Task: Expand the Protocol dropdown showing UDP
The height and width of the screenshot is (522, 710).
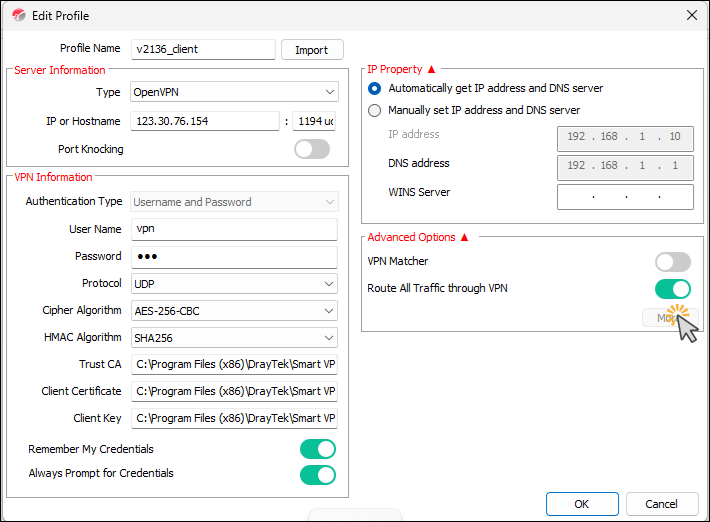Action: pyautogui.click(x=235, y=284)
